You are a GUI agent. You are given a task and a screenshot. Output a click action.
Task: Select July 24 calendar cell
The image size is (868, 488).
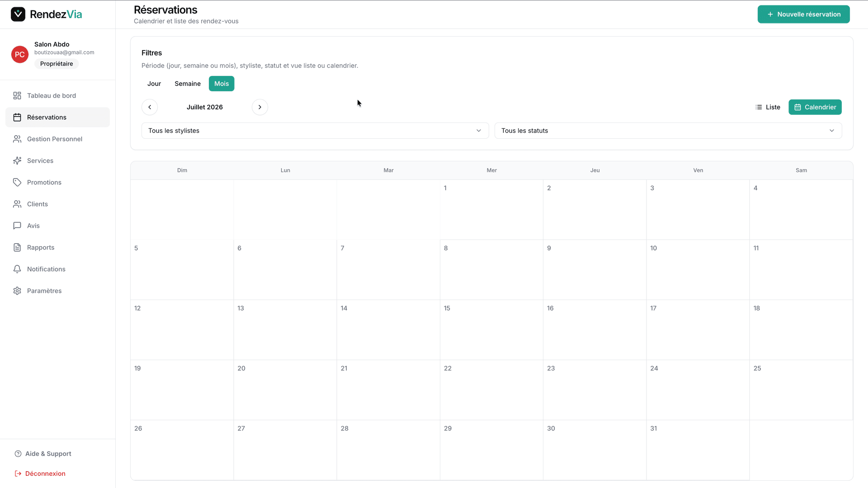point(698,390)
